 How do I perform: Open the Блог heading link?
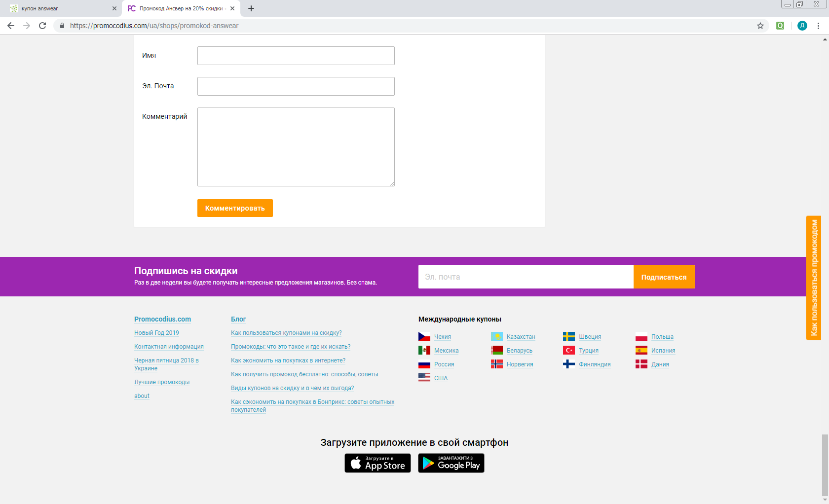[238, 319]
